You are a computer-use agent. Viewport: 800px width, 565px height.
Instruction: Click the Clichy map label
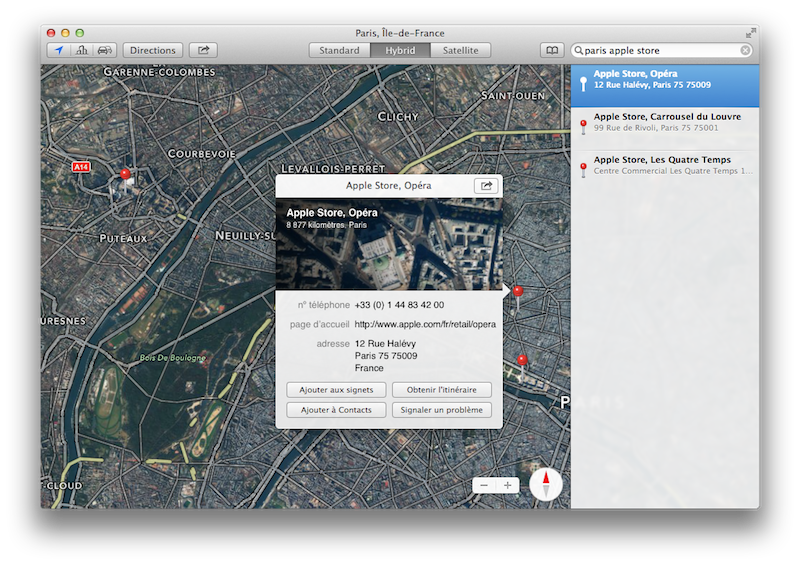[398, 117]
